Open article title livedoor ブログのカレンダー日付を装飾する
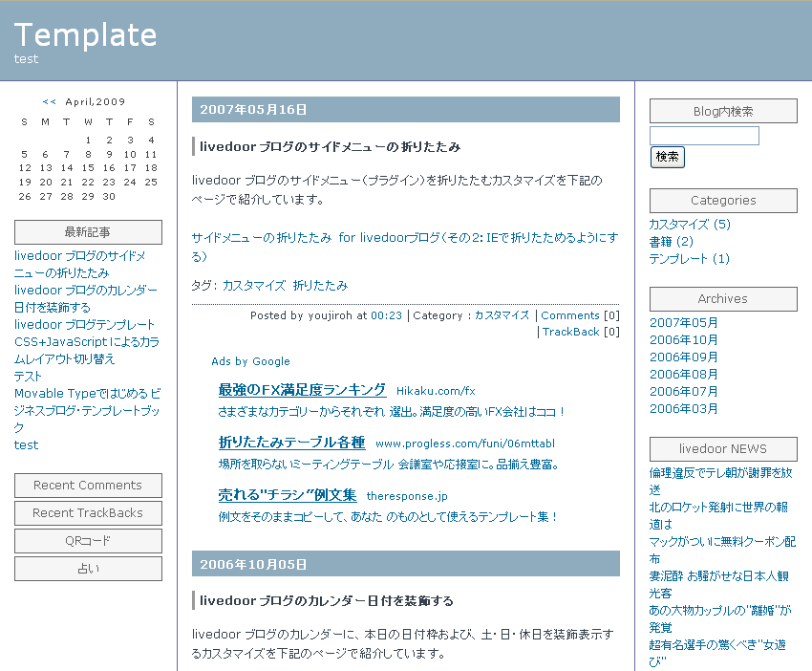812x671 pixels. point(327,601)
